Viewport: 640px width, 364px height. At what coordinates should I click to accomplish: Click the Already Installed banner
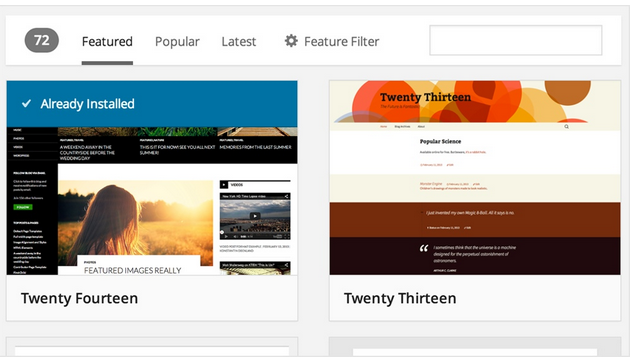pyautogui.click(x=152, y=104)
